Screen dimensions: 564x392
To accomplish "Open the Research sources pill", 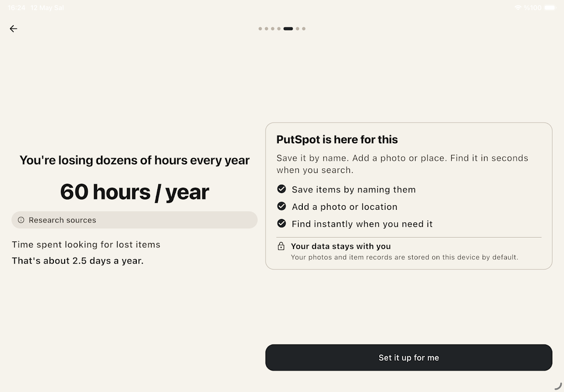I will (135, 220).
